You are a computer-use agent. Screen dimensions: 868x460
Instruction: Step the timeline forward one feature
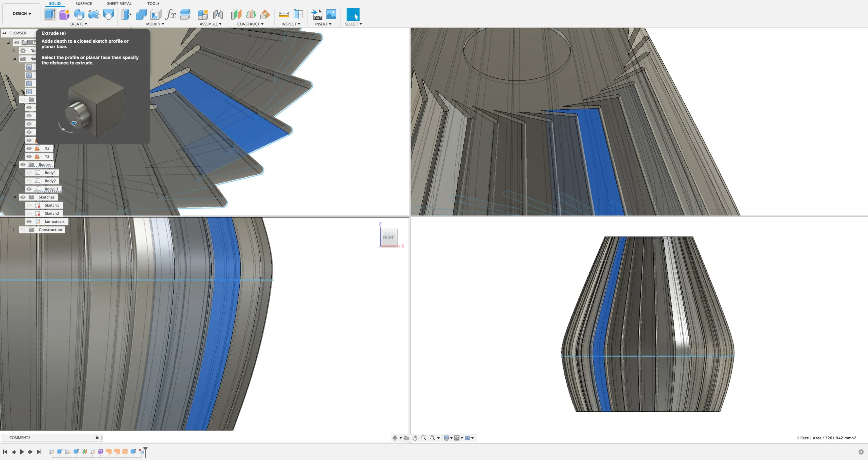30,452
